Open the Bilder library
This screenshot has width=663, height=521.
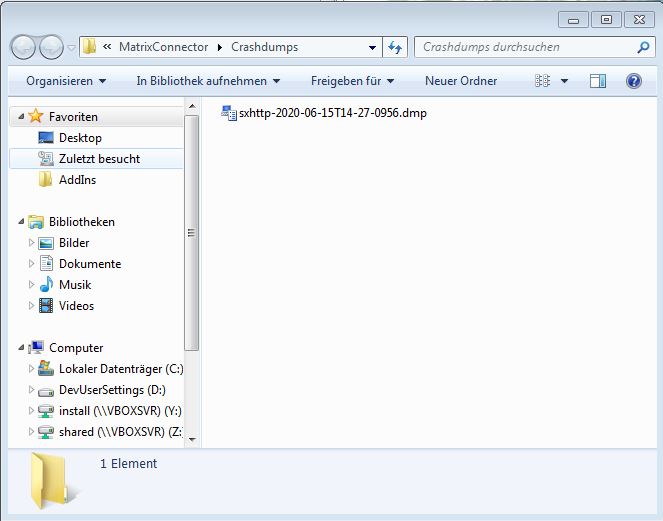(x=74, y=243)
